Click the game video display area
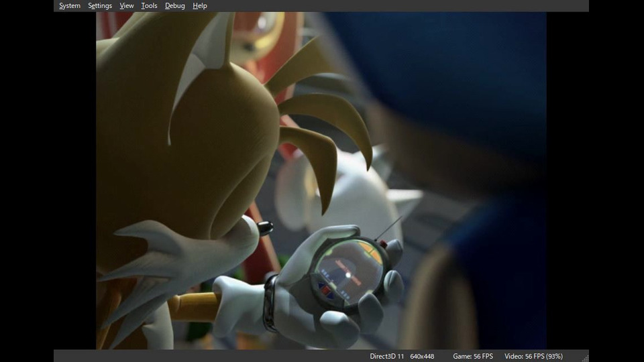The width and height of the screenshot is (644, 362). (321, 180)
